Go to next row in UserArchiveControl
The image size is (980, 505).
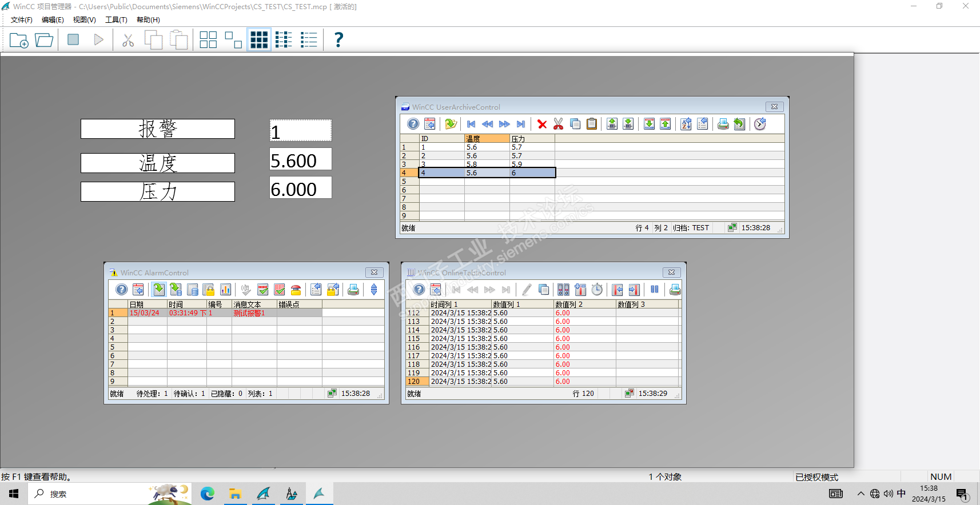[504, 124]
